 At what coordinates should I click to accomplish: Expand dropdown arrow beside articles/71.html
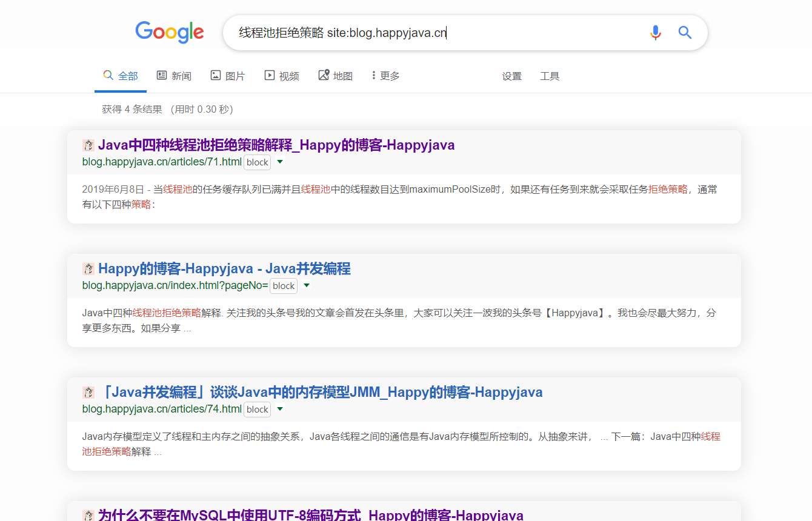(280, 162)
